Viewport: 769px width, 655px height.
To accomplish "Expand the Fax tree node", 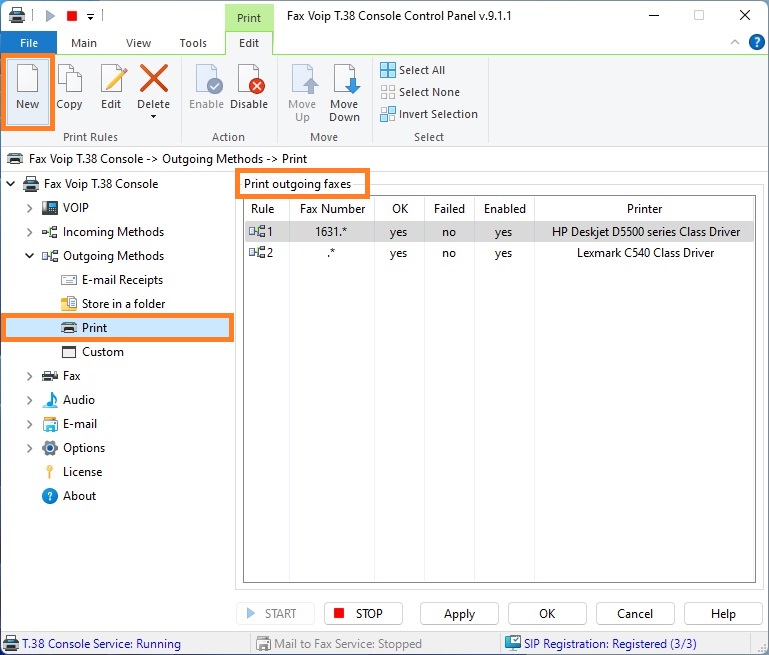I will 29,377.
